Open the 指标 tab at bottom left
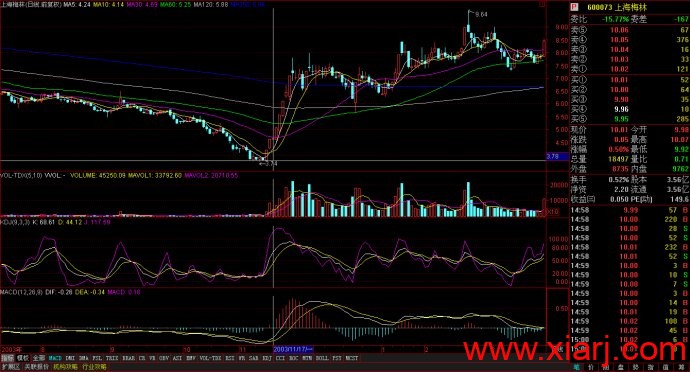690x372 pixels. [x=7, y=358]
